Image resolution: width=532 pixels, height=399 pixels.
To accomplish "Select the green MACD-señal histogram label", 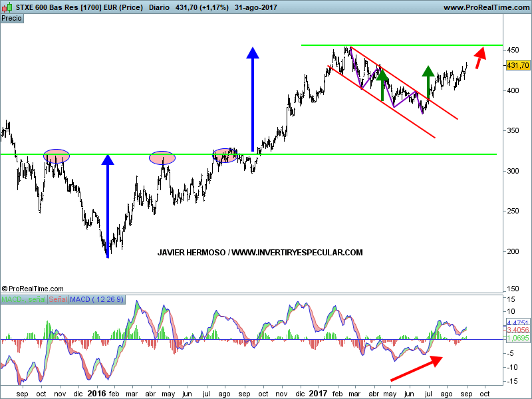I will point(23,300).
